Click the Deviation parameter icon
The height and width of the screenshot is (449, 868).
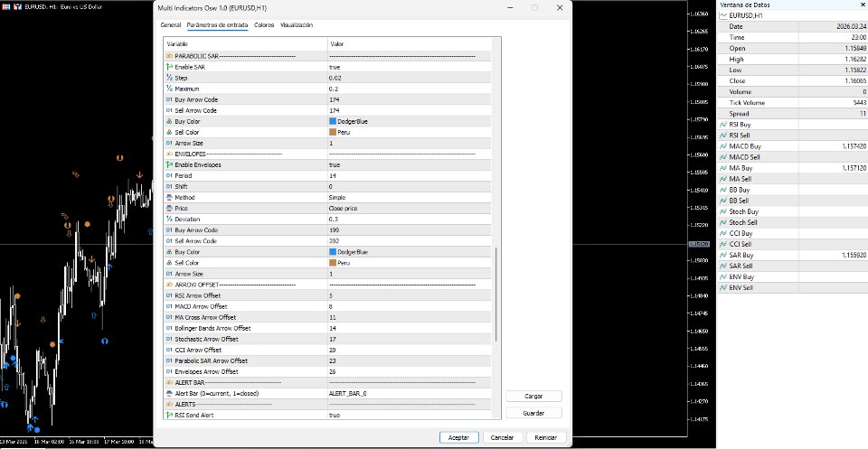click(169, 219)
